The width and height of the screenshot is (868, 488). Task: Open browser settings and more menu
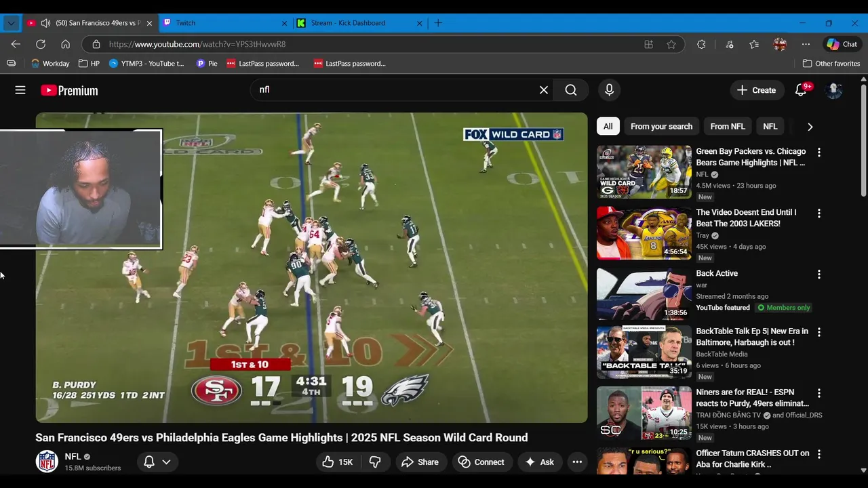coord(806,44)
